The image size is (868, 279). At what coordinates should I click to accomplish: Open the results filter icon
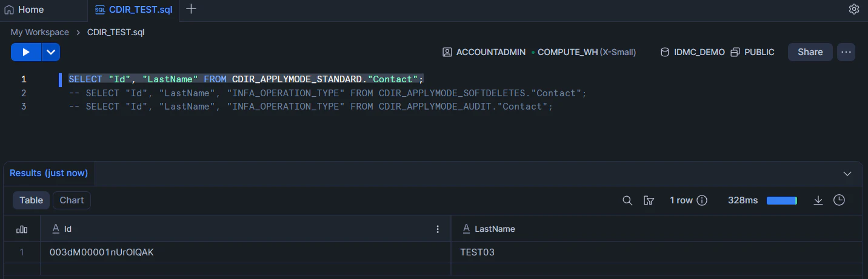[x=649, y=200]
